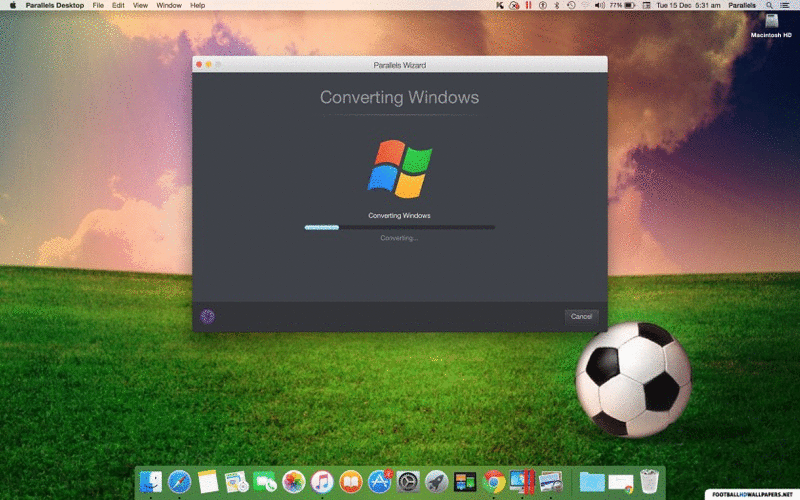The height and width of the screenshot is (500, 800).
Task: Open Launchpad rocket icon in Dock
Action: coord(436,482)
